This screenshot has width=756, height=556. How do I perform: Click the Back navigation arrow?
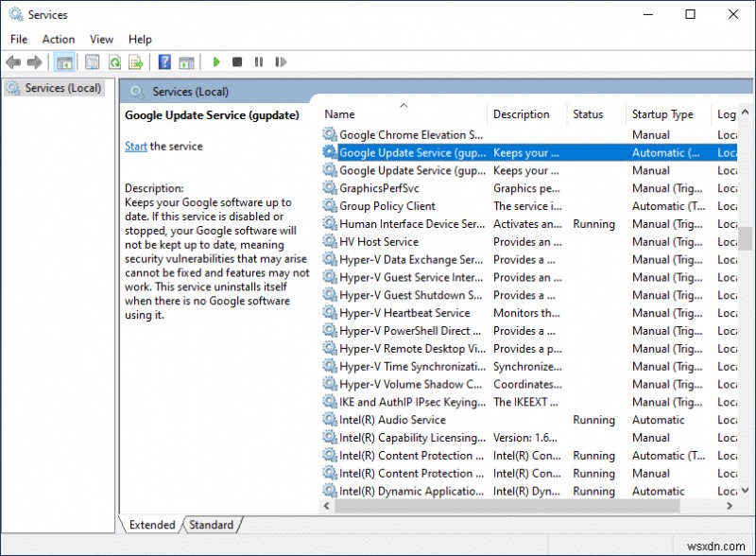coord(13,61)
